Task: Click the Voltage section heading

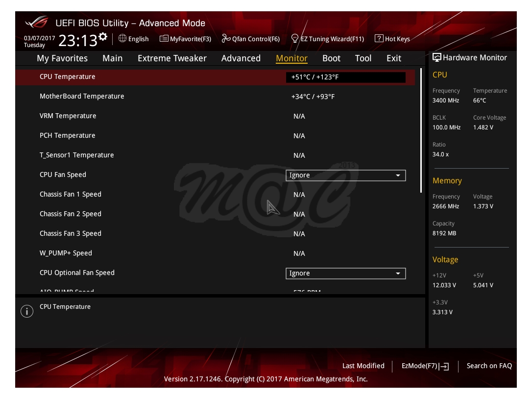Action: click(445, 259)
